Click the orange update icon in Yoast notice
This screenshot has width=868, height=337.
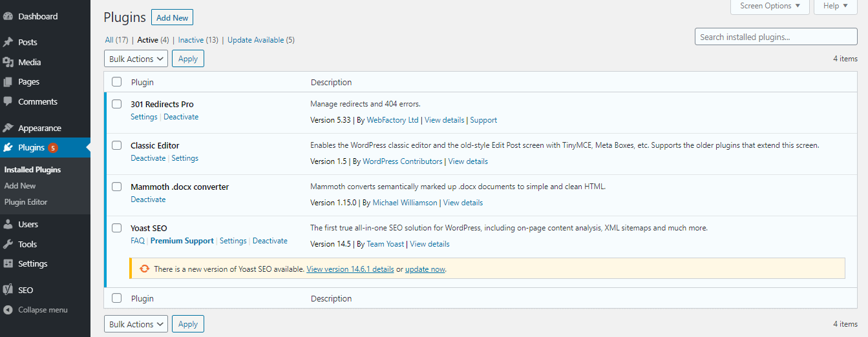145,269
